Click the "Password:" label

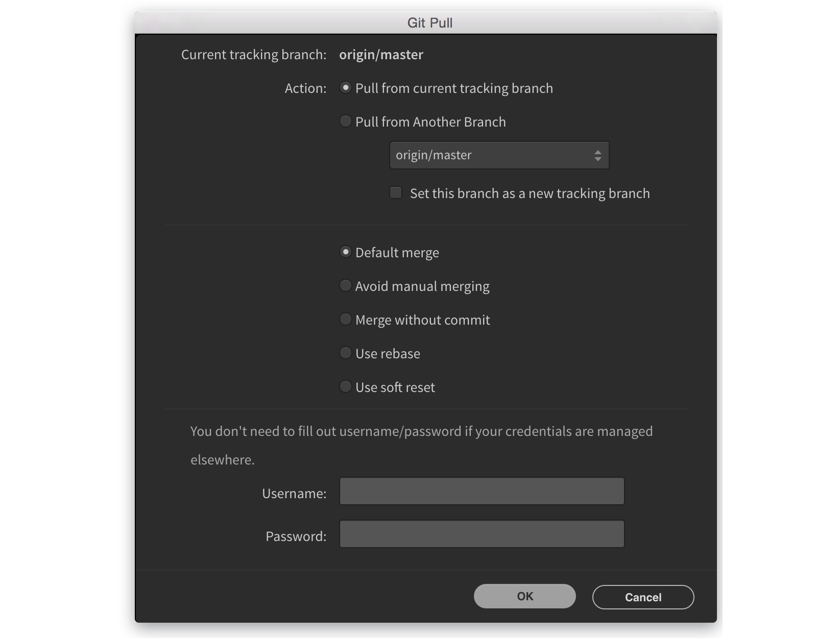tap(296, 535)
